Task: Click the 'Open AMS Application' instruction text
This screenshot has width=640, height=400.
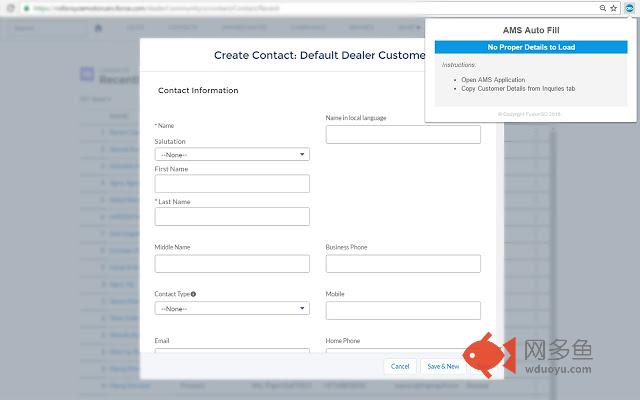Action: (x=493, y=80)
